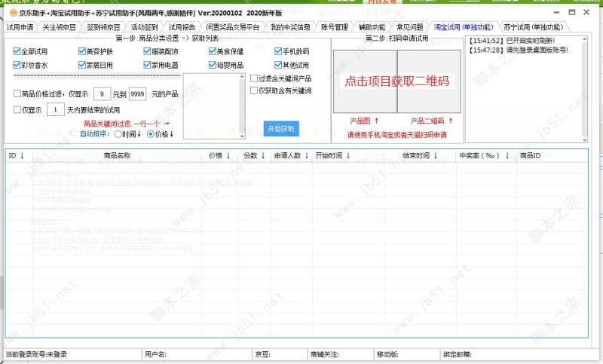Click the 开始获取 button
The image size is (603, 364).
(x=281, y=128)
